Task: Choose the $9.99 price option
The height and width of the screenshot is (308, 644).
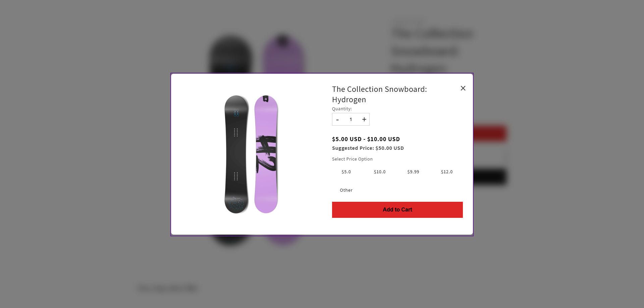Action: [413, 172]
